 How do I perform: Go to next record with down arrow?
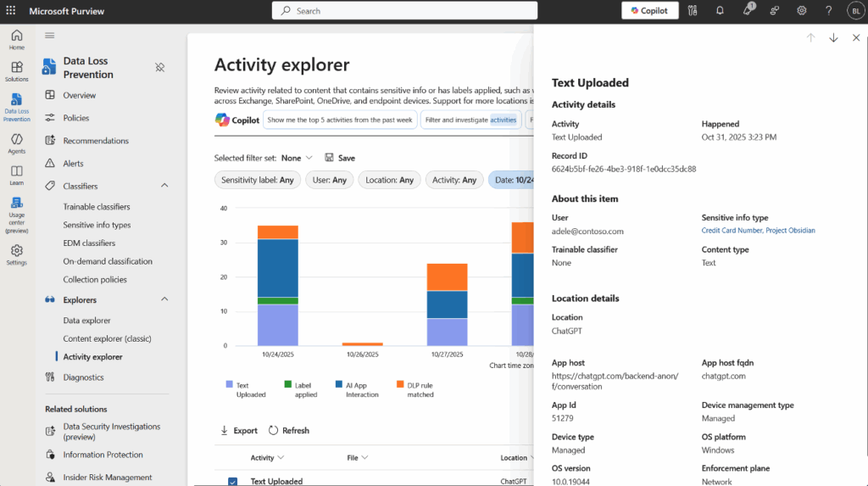click(x=833, y=38)
